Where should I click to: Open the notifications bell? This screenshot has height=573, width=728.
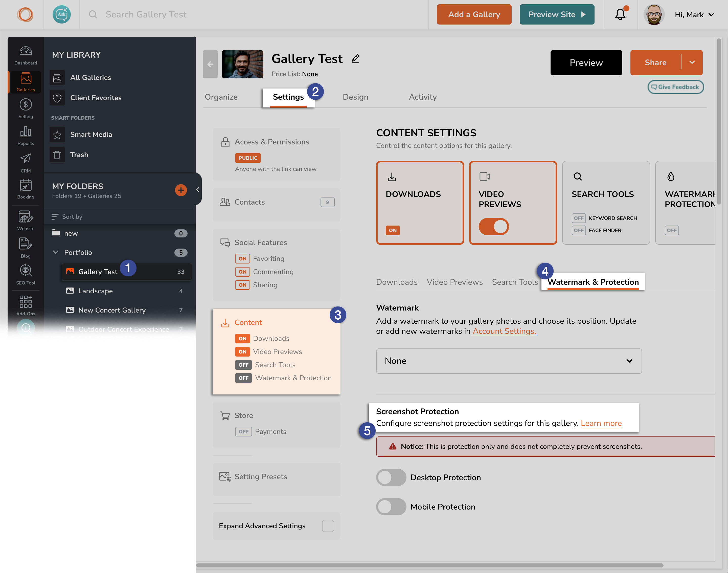pyautogui.click(x=620, y=14)
